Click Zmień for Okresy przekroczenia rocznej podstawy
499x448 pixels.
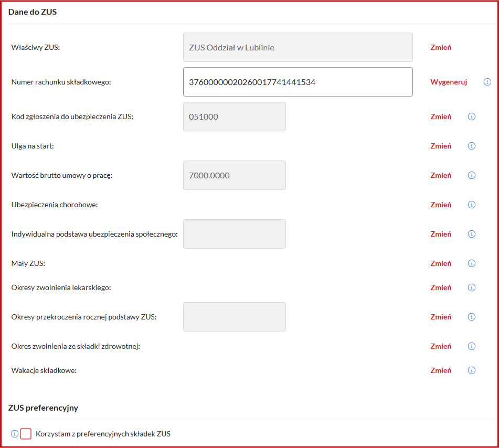(x=441, y=317)
